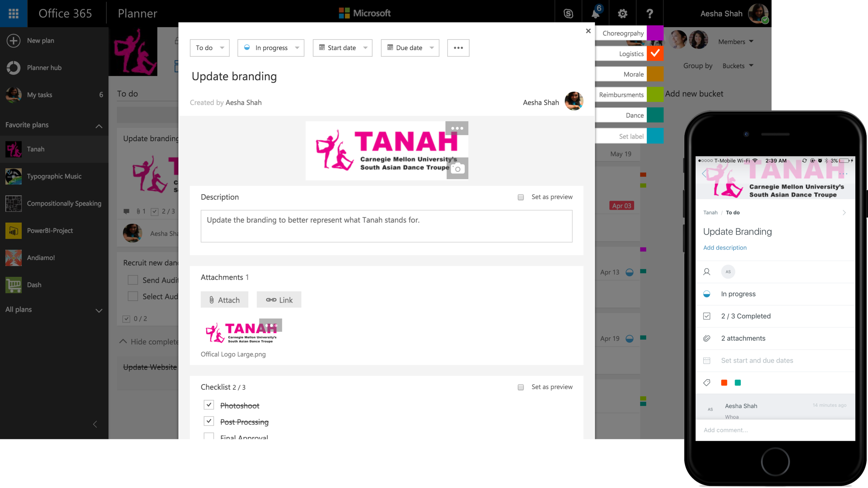Uncheck the Photoshoot checklist item
The image size is (868, 488).
tap(209, 405)
